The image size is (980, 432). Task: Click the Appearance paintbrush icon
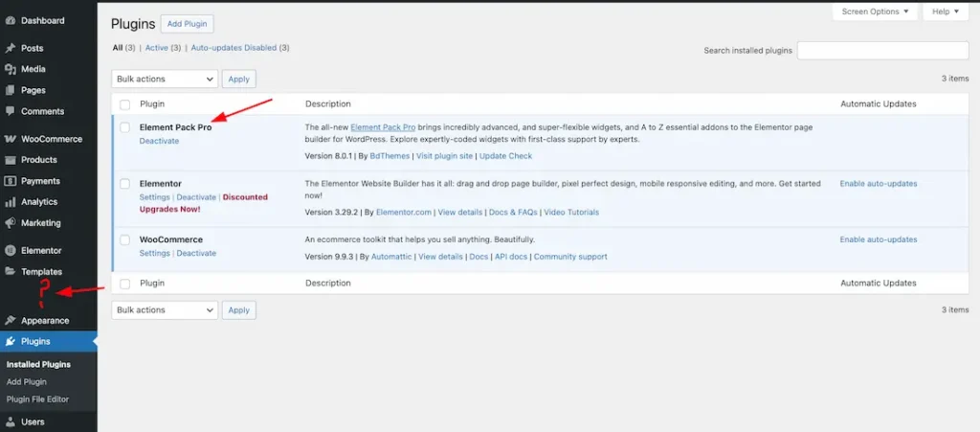click(11, 321)
